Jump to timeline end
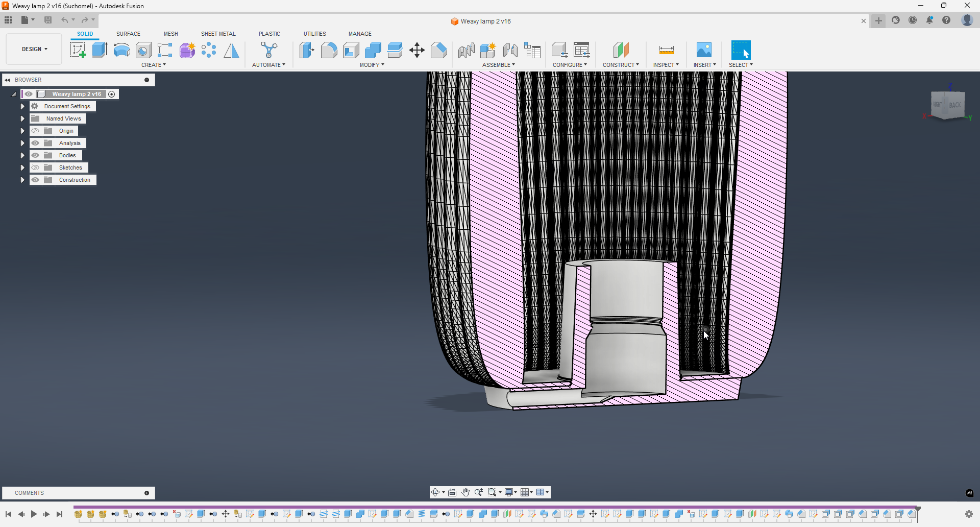This screenshot has height=527, width=980. pos(60,514)
